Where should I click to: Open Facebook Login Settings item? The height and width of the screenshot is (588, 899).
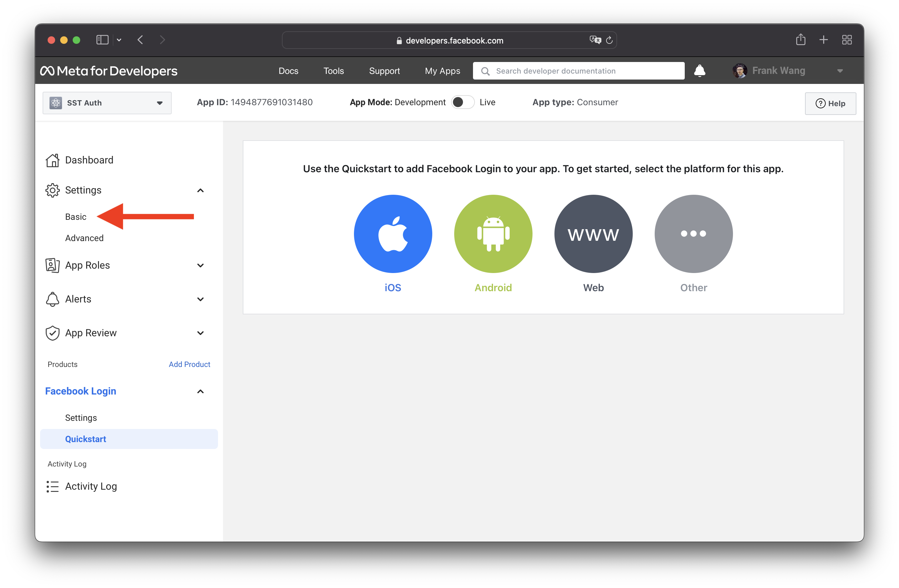(x=81, y=418)
